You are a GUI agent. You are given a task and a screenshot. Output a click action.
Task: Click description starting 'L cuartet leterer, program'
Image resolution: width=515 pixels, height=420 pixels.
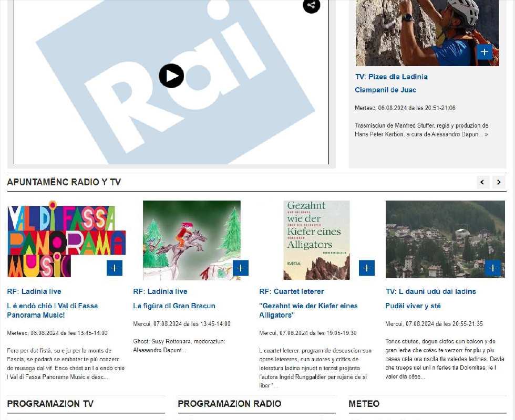point(315,368)
